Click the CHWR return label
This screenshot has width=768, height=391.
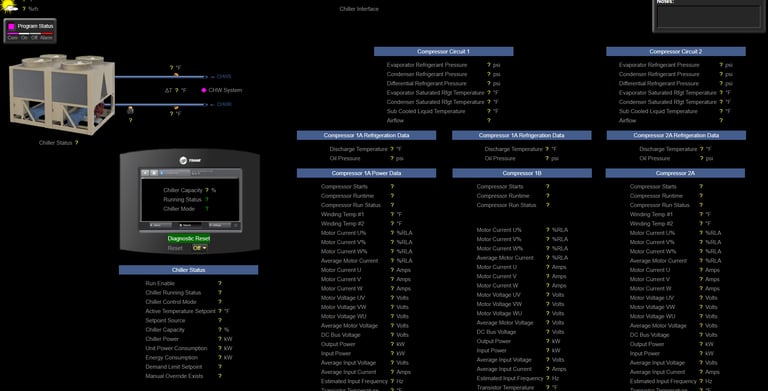(224, 104)
